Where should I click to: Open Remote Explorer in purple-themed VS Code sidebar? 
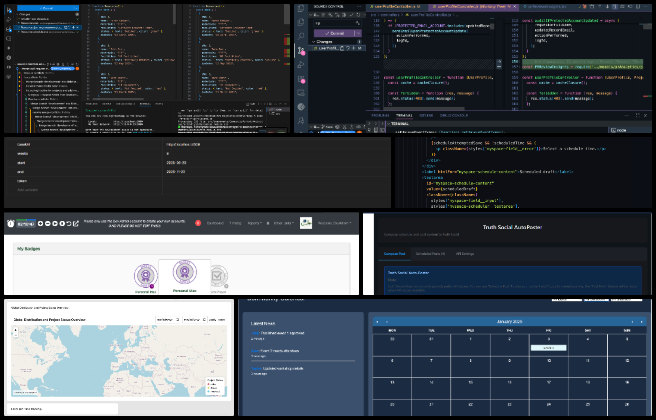(x=301, y=93)
